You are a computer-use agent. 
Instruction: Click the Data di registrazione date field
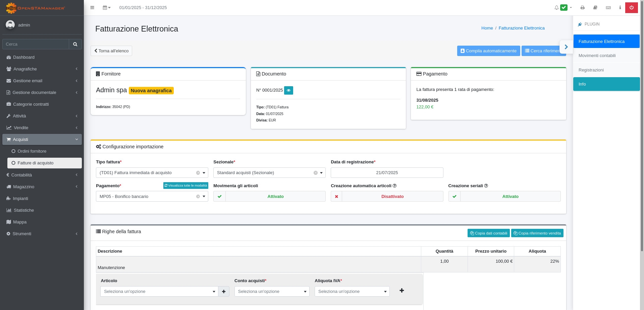click(x=387, y=173)
